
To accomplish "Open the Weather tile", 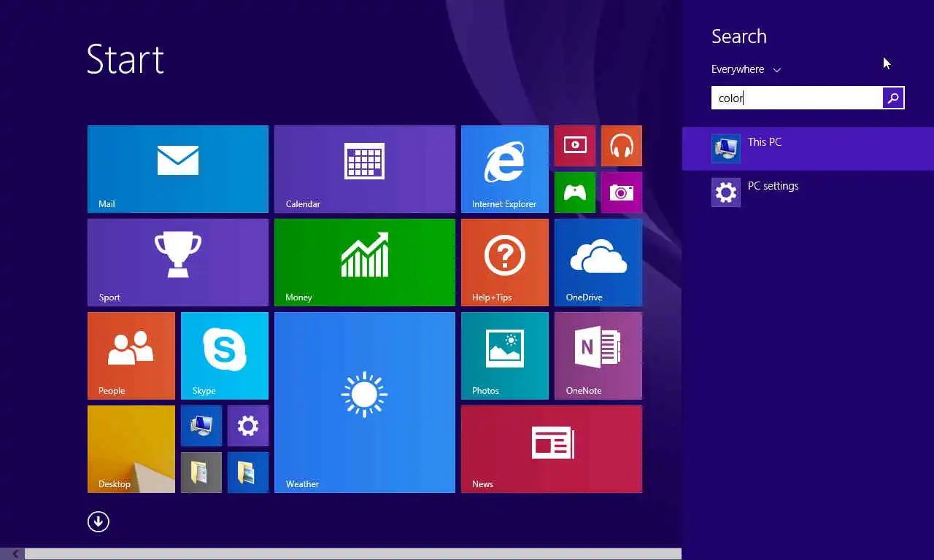I will click(x=365, y=402).
